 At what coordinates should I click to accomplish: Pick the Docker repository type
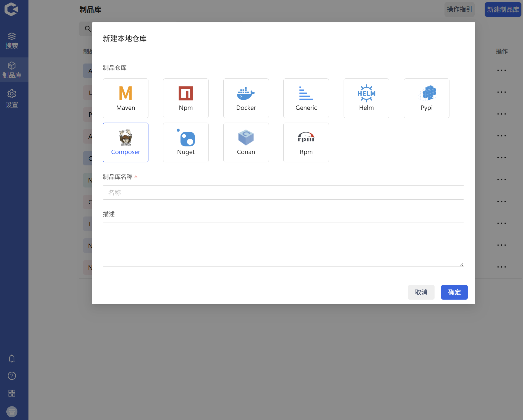(246, 98)
